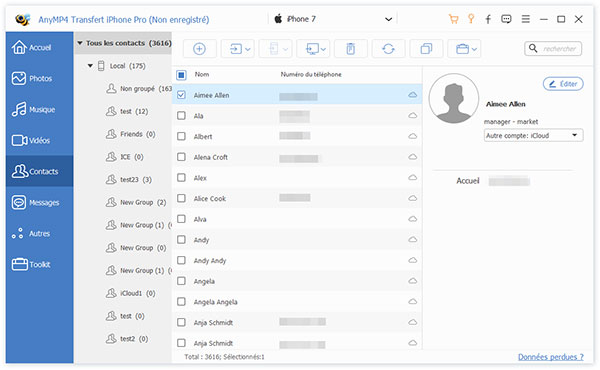Image resolution: width=600 pixels, height=370 pixels.
Task: Click in the rechercher search field
Action: (x=559, y=49)
